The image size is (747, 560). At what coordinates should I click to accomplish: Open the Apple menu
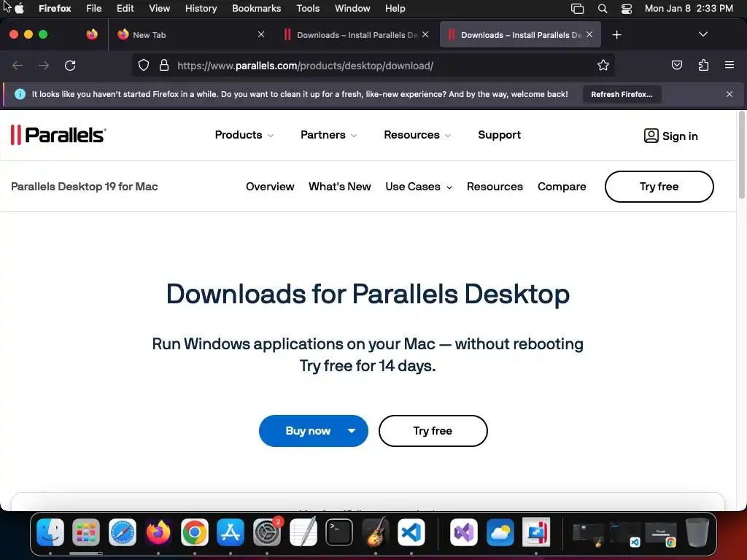pyautogui.click(x=20, y=9)
